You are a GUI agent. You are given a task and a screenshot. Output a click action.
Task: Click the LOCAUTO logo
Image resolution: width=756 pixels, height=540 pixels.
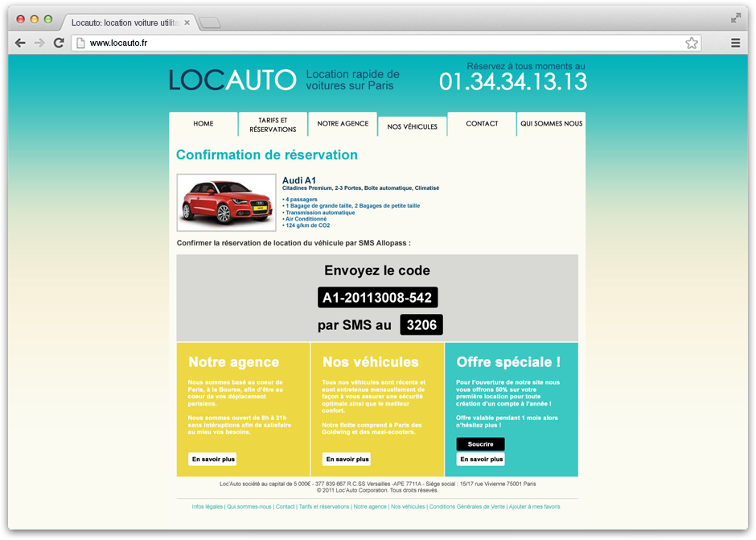[232, 79]
